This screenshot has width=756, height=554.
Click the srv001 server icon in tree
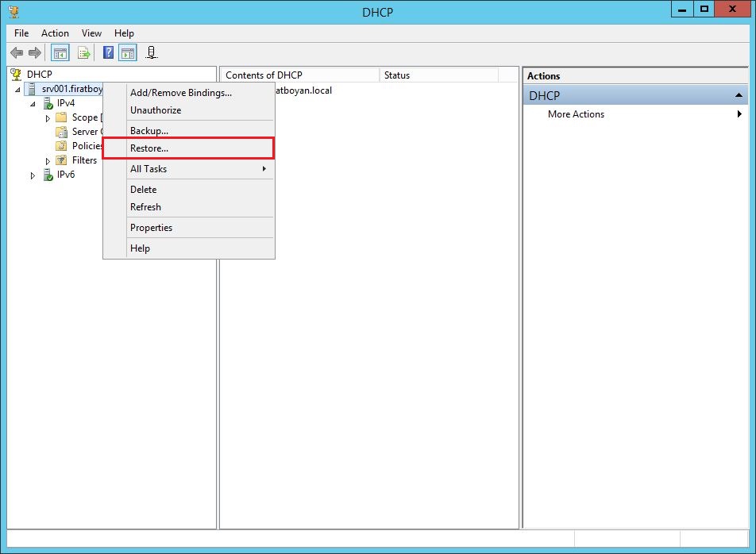(32, 89)
